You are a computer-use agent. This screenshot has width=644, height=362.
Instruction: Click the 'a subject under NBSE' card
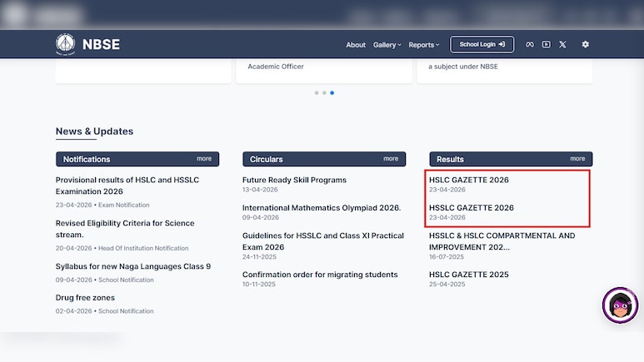505,71
